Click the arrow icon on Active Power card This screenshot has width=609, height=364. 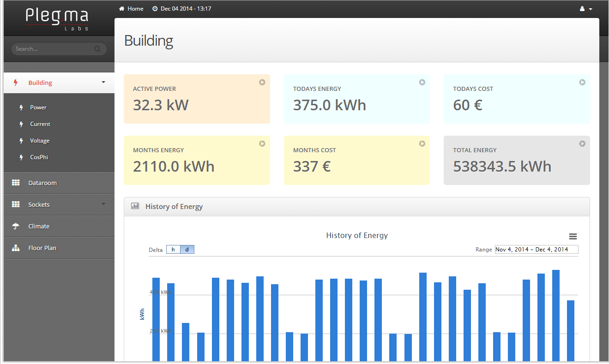pyautogui.click(x=262, y=82)
